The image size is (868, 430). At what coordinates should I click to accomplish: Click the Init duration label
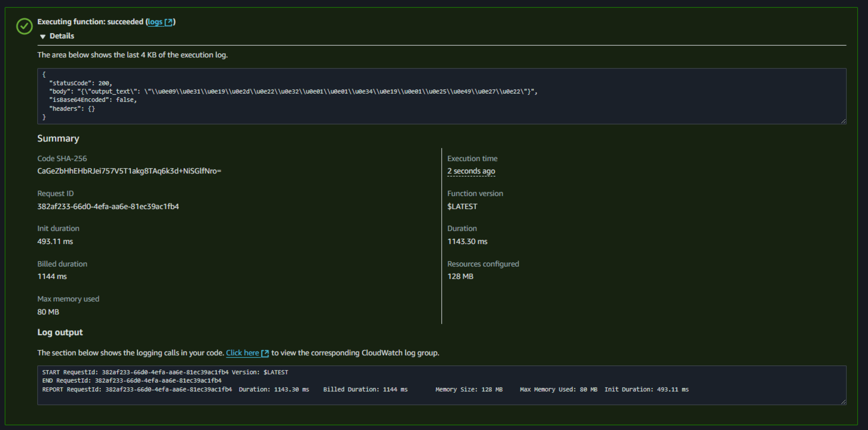tap(58, 228)
